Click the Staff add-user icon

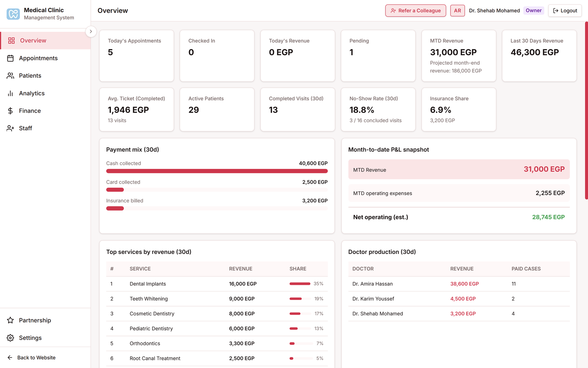[10, 128]
